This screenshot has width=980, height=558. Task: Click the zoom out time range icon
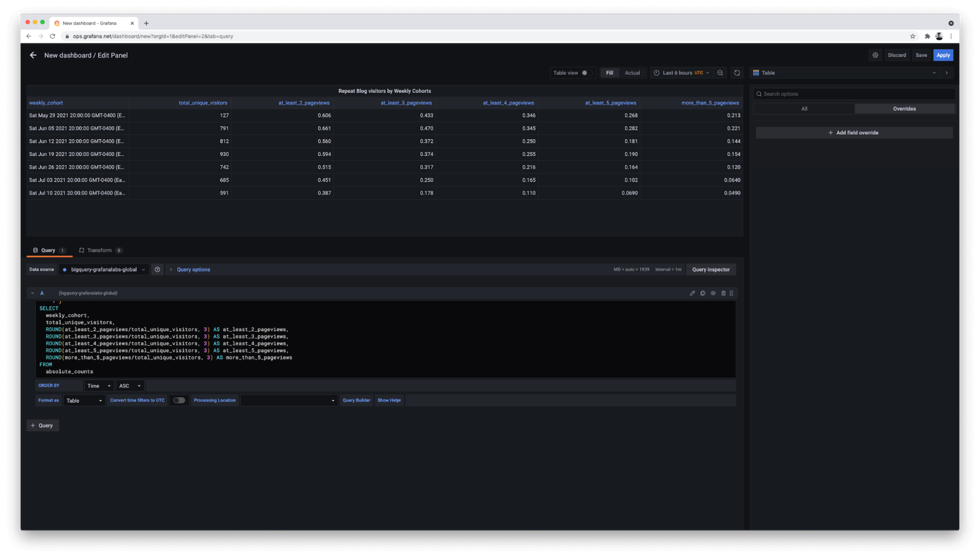pyautogui.click(x=720, y=73)
